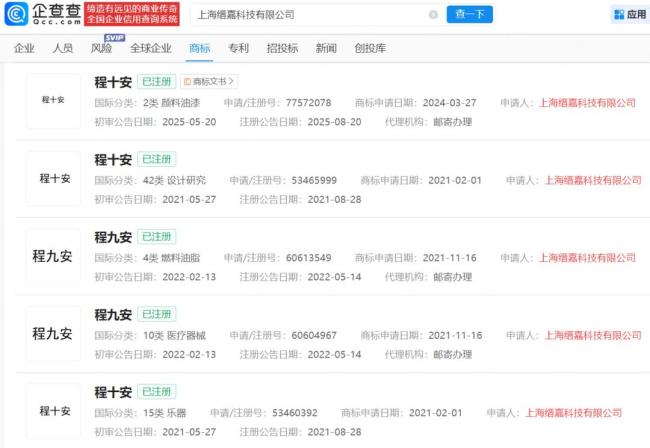Click application date 2024-03-27
Screen dimensions: 650x448
pyautogui.click(x=449, y=102)
